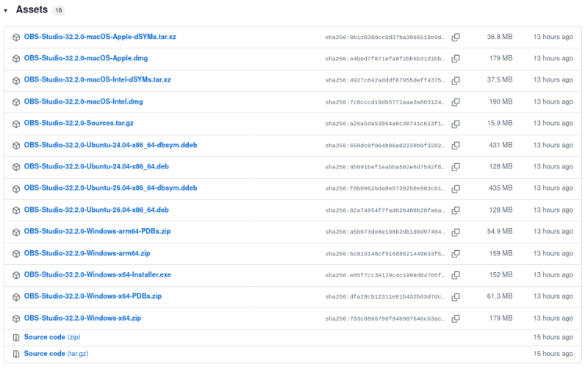Image resolution: width=588 pixels, height=370 pixels.
Task: Copy SHA256 of macOS-Intel-dSYMs.tar.xz
Action: click(456, 80)
